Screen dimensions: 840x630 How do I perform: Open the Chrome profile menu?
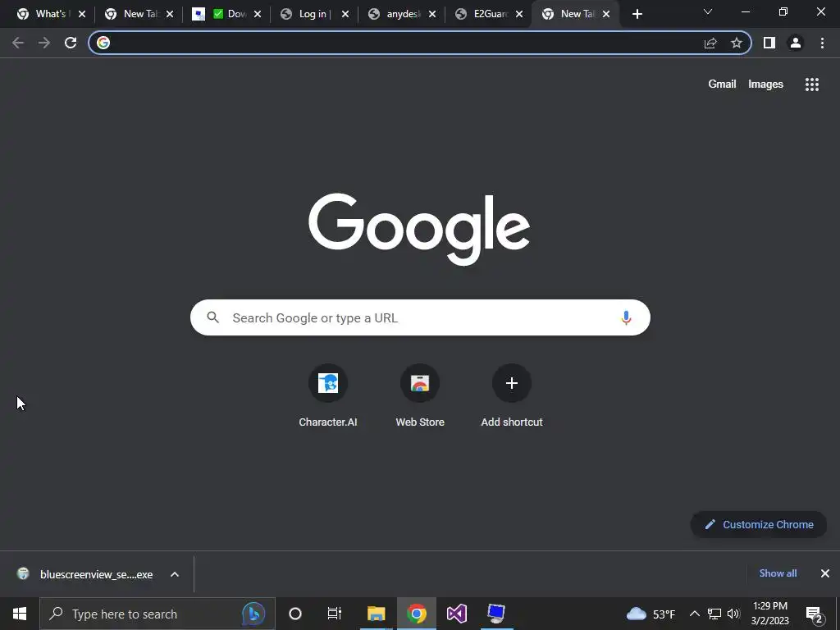pos(796,43)
